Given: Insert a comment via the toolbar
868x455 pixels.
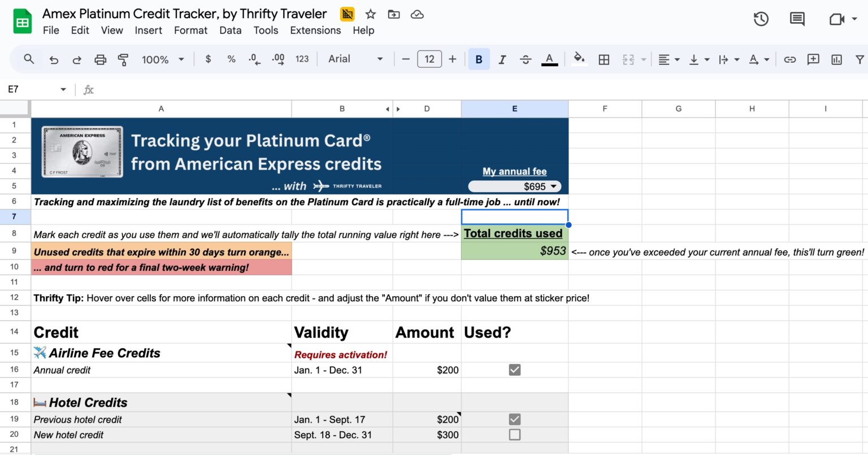Looking at the screenshot, I should [x=813, y=59].
